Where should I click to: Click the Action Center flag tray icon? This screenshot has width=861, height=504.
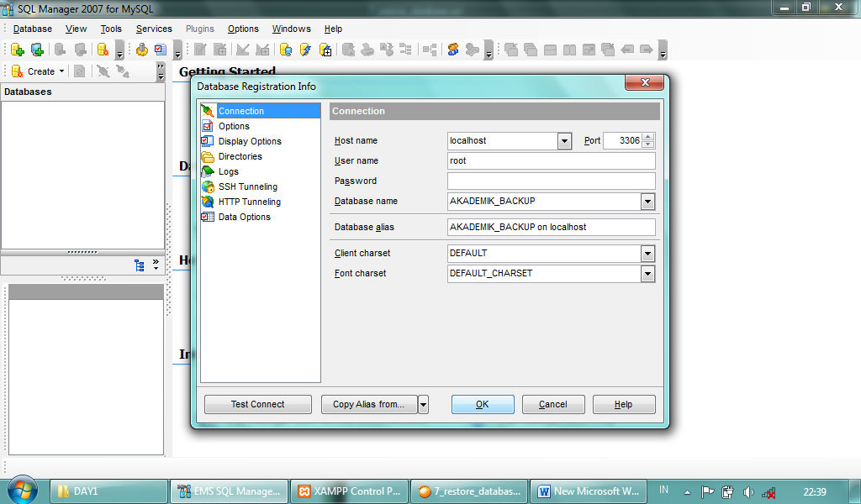click(x=708, y=492)
